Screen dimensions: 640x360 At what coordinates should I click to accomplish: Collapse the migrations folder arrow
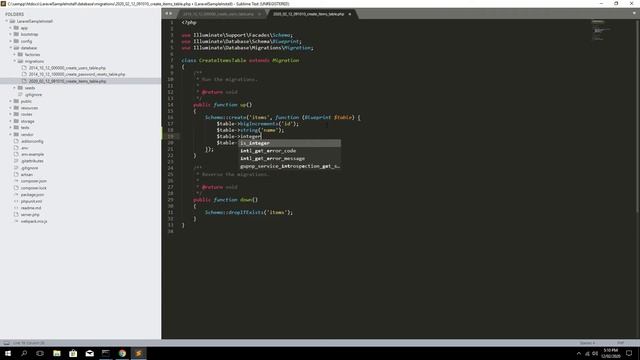(14, 61)
